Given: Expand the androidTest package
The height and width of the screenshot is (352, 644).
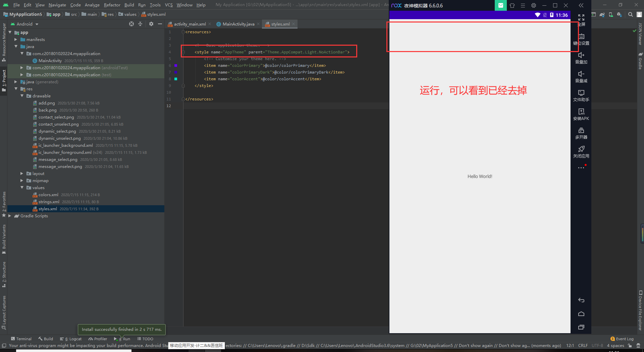Looking at the screenshot, I should pos(22,68).
